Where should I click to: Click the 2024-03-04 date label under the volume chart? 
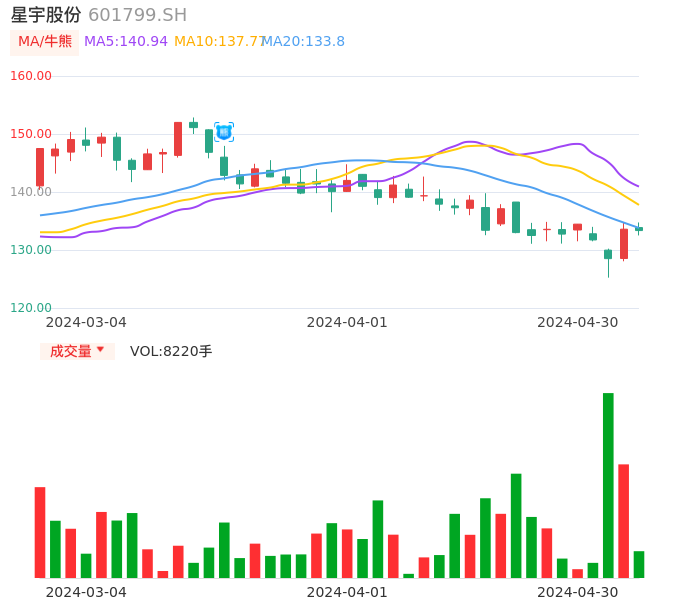pos(86,592)
